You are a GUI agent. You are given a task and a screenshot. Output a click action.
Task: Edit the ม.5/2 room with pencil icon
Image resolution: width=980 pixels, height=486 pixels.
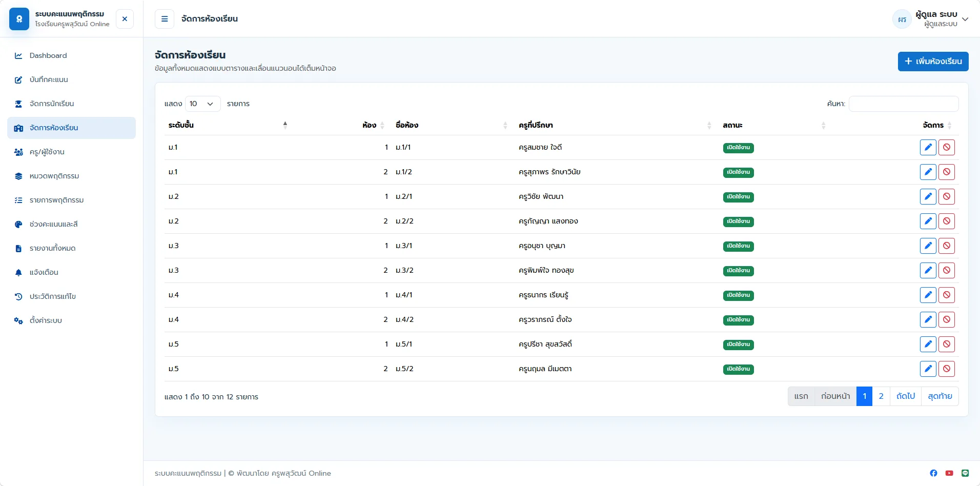point(928,369)
